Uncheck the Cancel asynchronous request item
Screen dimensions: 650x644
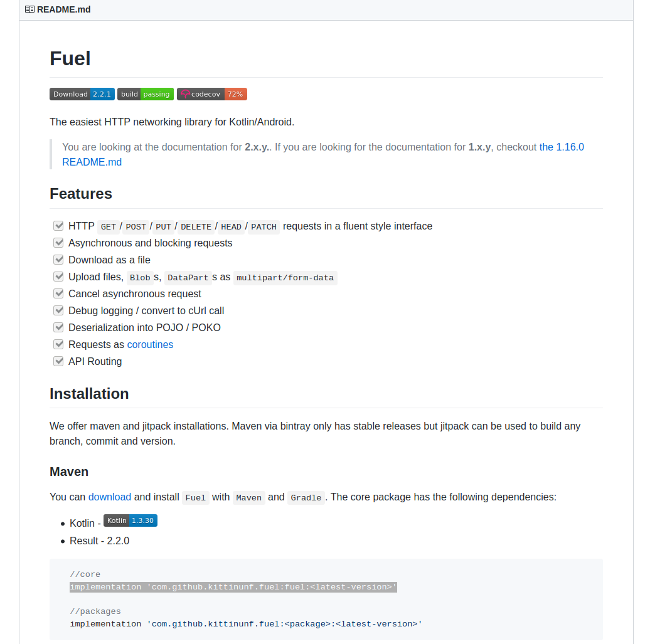58,293
